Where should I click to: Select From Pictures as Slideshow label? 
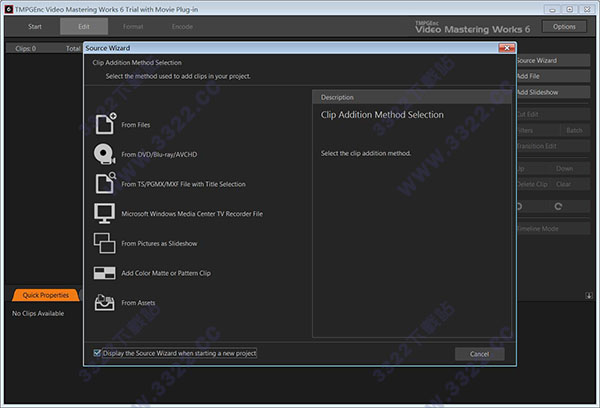[x=159, y=243]
